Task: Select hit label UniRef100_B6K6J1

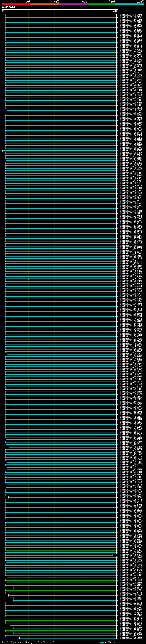Action: 131,35
